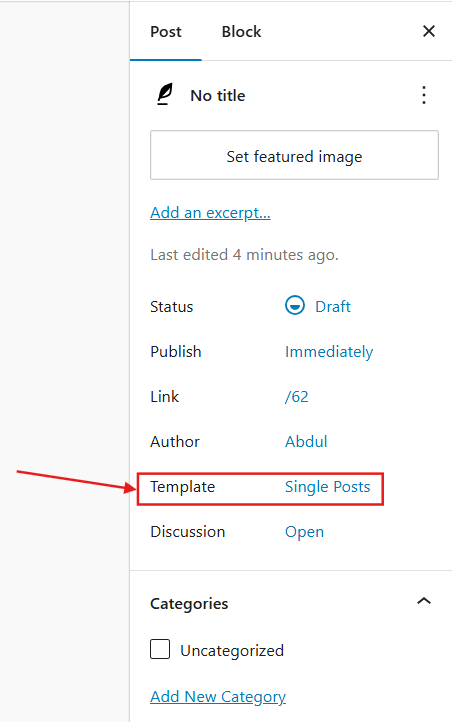452x722 pixels.
Task: Click Add an excerpt link
Action: click(210, 213)
